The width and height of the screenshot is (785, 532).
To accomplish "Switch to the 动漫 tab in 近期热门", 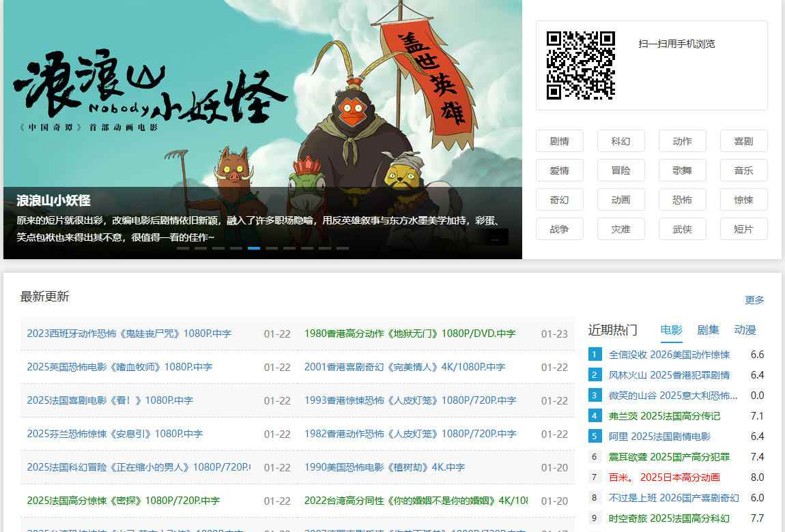I will click(746, 329).
